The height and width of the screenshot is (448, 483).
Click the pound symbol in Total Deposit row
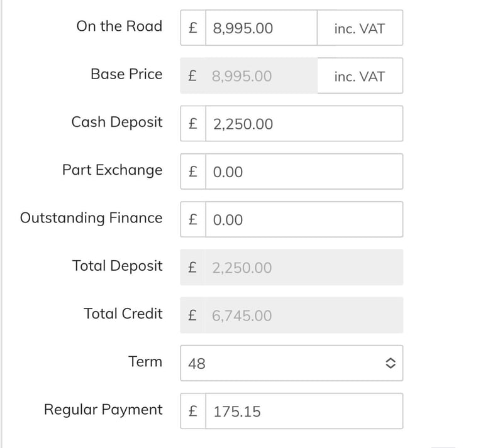(x=193, y=268)
